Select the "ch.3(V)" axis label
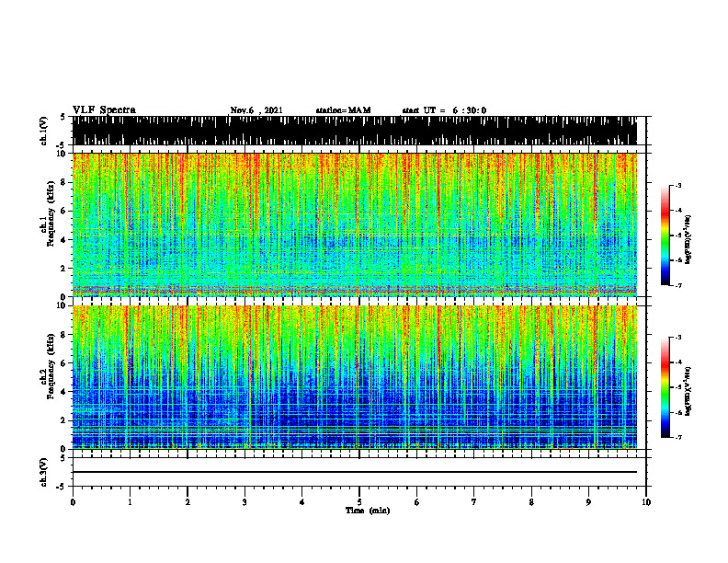 [x=43, y=472]
